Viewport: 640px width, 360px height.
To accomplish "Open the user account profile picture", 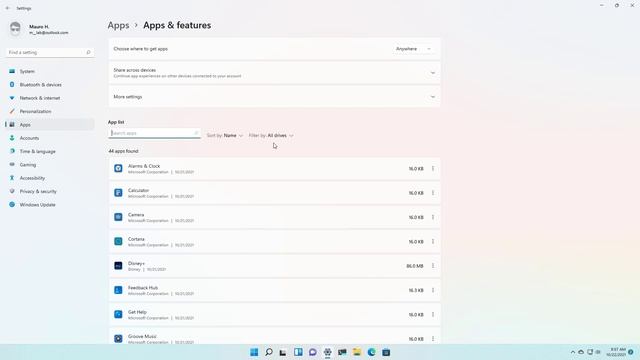I will click(x=15, y=29).
